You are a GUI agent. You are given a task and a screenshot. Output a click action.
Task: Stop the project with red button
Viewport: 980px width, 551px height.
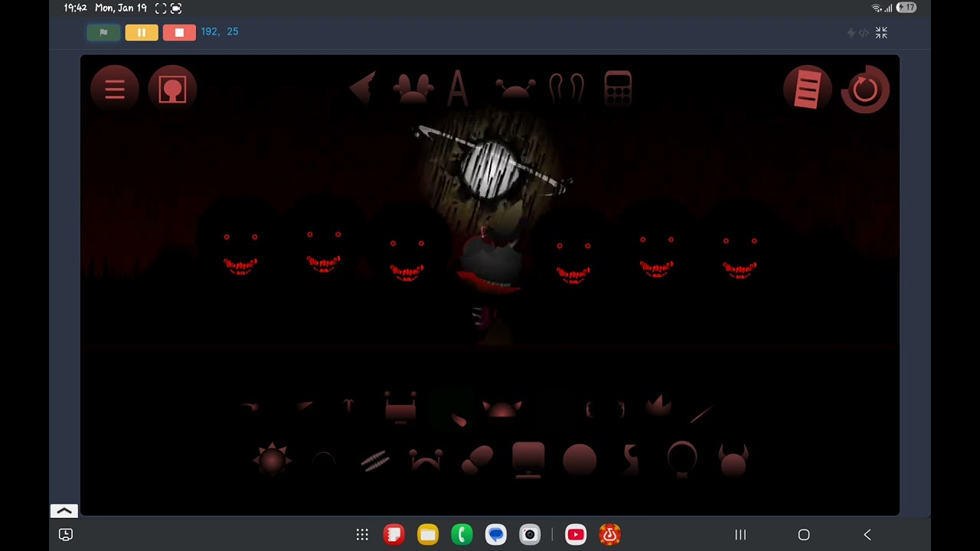(x=179, y=32)
